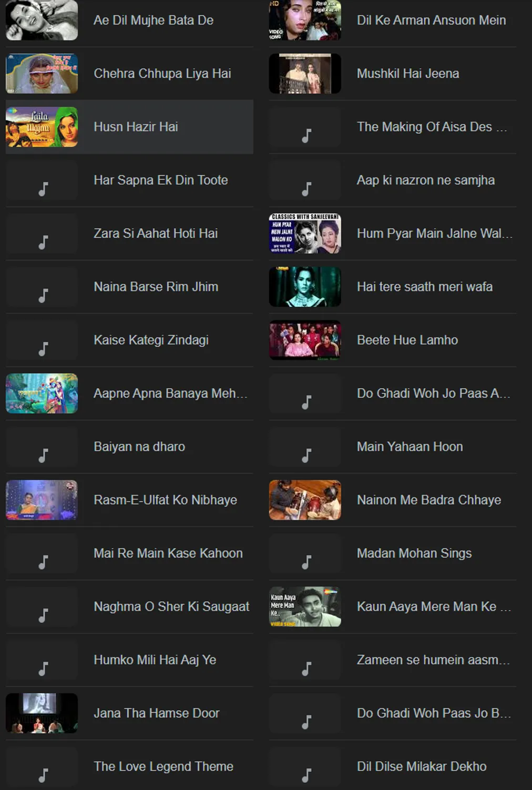Play the song Ae Dil Mujhe Bata De

154,21
